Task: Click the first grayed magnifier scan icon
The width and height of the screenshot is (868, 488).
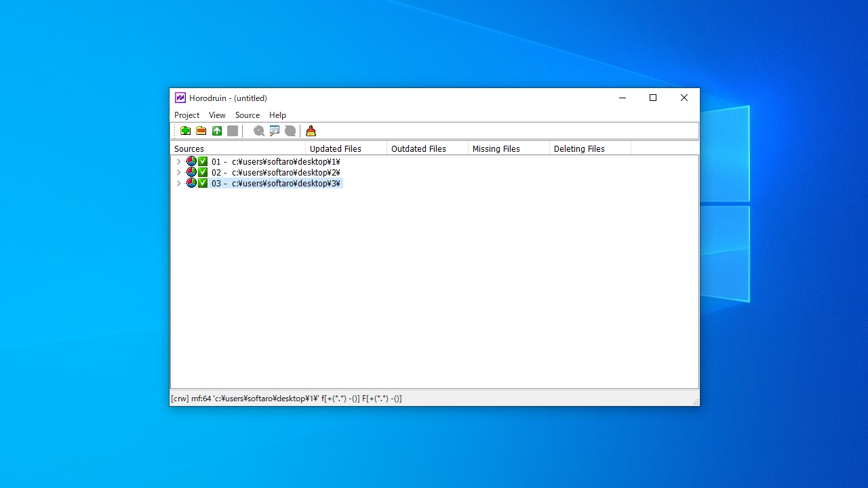Action: point(259,131)
